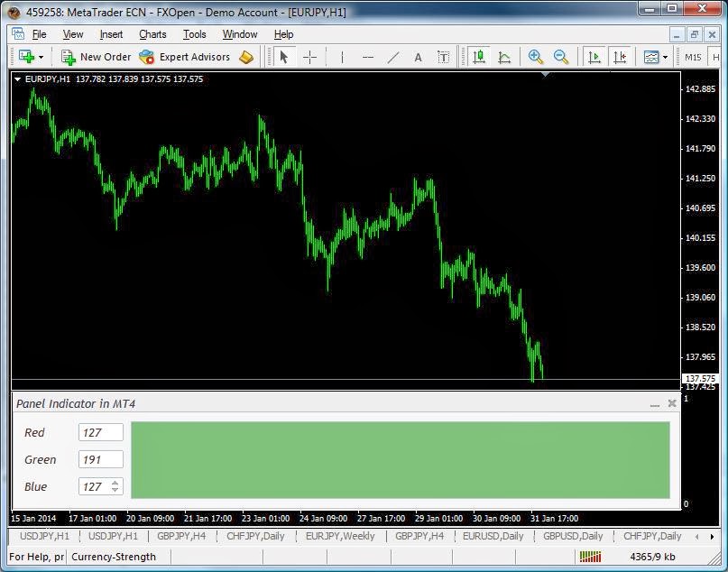The image size is (728, 572).
Task: Click the New Order button
Action: click(97, 57)
